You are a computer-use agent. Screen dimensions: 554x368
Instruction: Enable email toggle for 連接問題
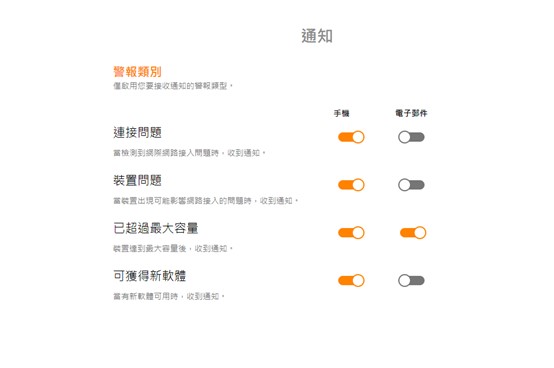pyautogui.click(x=411, y=137)
